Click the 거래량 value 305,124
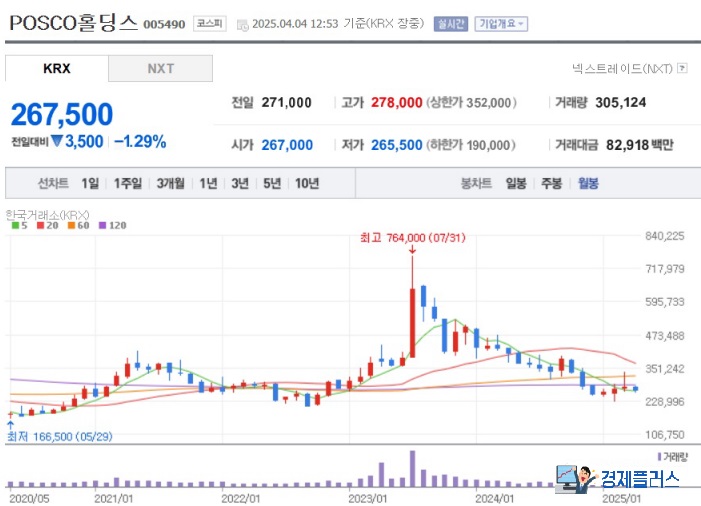701x506 pixels. [621, 102]
